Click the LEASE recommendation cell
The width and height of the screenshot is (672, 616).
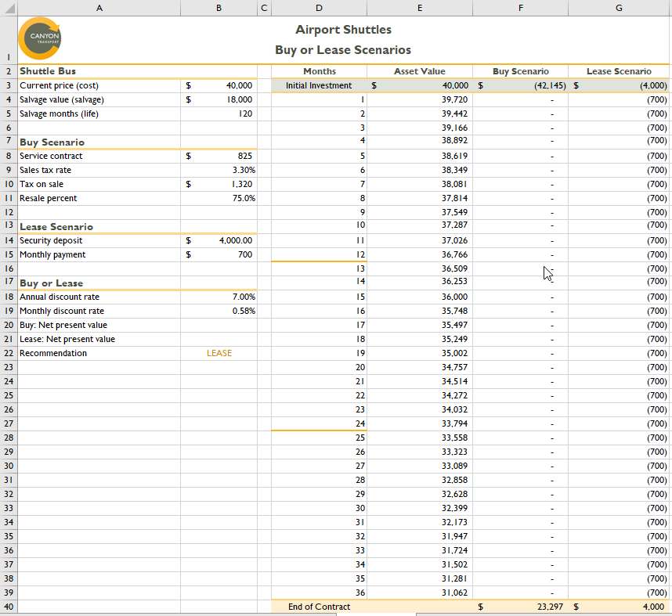click(219, 353)
